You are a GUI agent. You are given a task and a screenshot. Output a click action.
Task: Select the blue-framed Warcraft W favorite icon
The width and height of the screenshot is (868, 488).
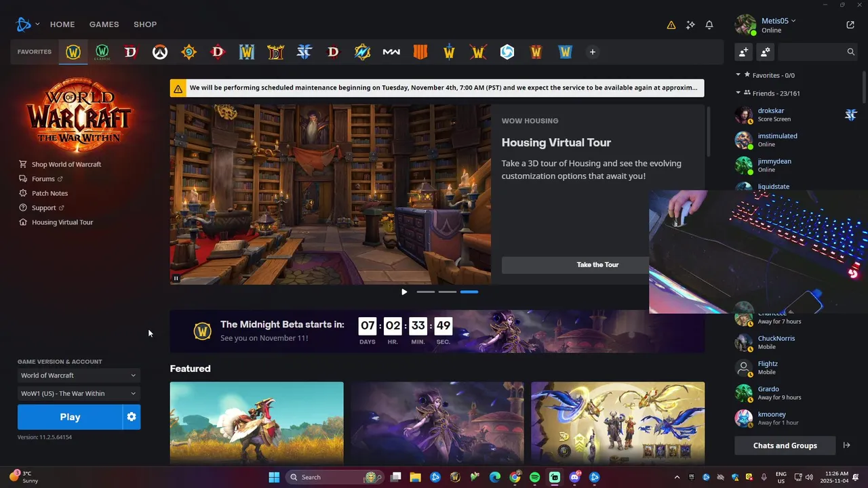coord(565,52)
